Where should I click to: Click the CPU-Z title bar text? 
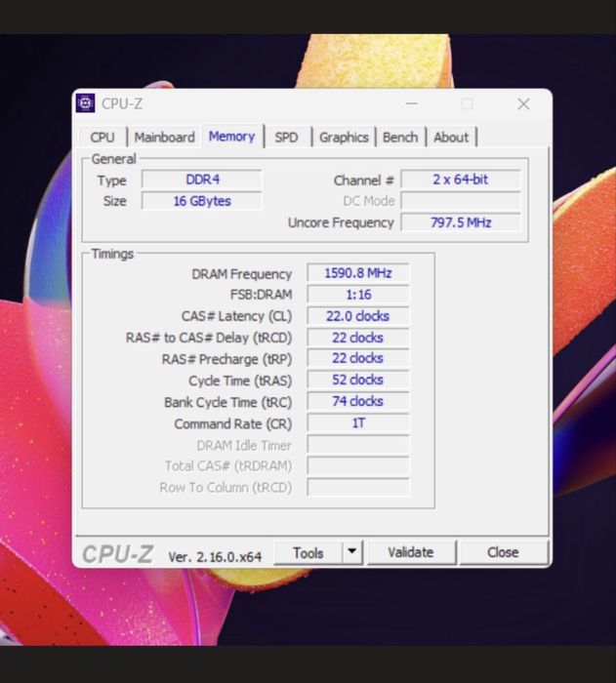coord(122,103)
